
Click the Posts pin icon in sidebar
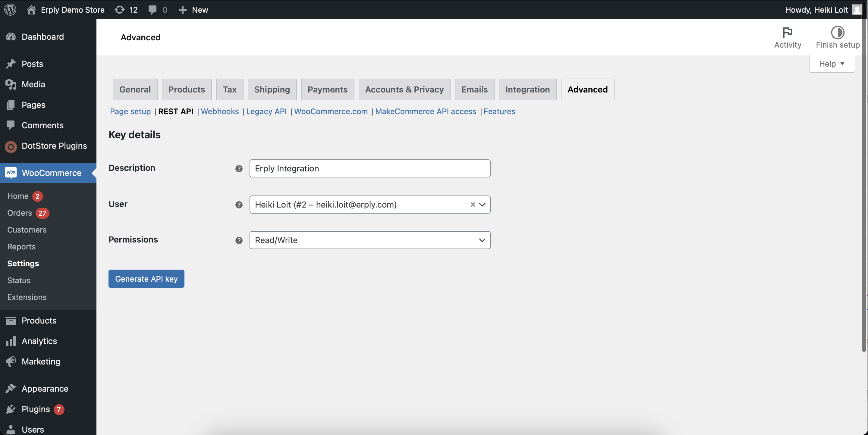11,64
